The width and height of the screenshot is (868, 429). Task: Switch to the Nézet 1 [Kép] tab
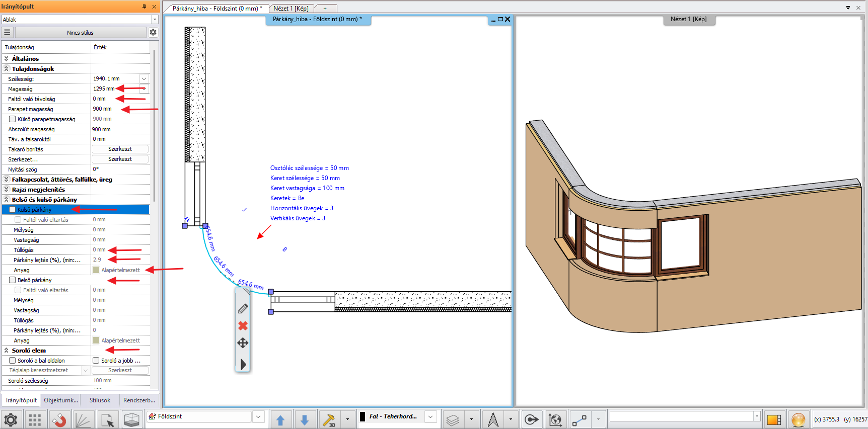[x=291, y=9]
